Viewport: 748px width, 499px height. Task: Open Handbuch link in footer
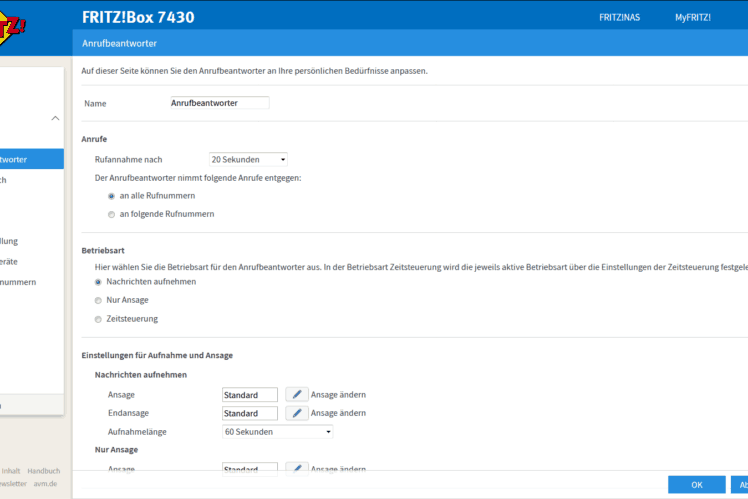(x=43, y=471)
